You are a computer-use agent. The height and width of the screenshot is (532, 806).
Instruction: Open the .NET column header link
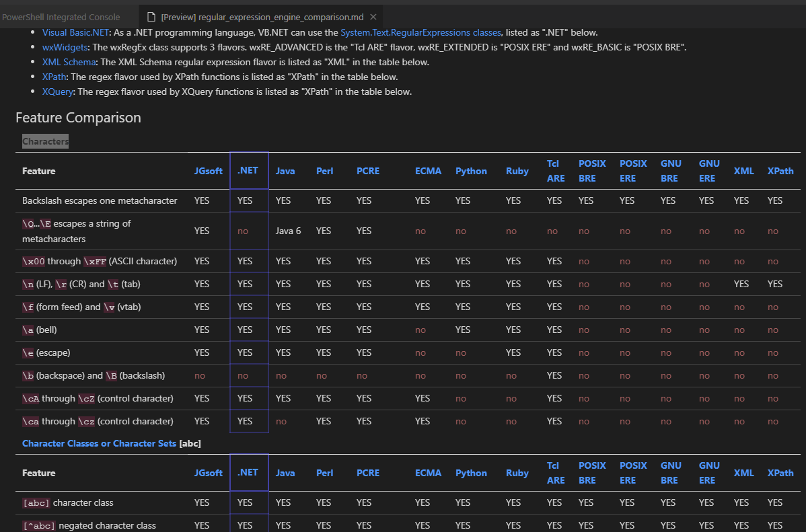[x=248, y=171]
